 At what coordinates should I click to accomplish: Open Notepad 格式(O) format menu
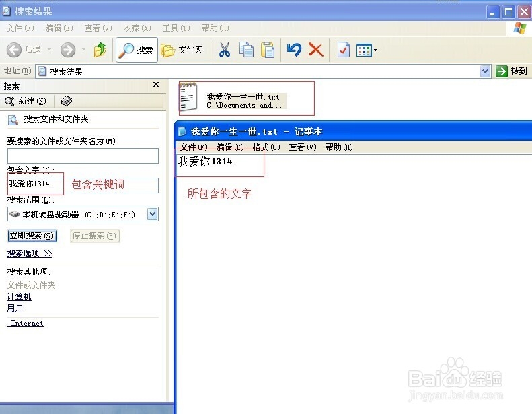[x=266, y=147]
